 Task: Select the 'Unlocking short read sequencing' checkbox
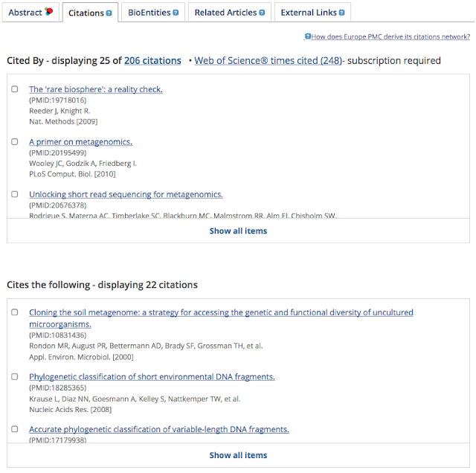click(15, 194)
